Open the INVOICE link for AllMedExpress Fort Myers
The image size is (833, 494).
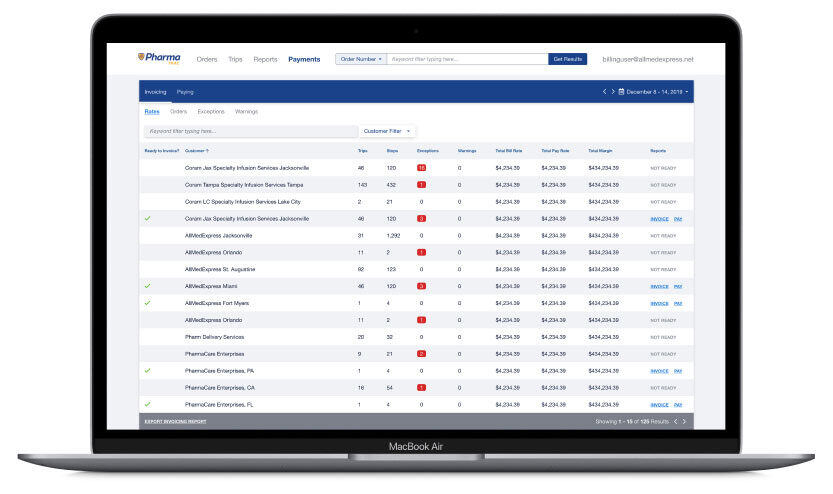659,303
